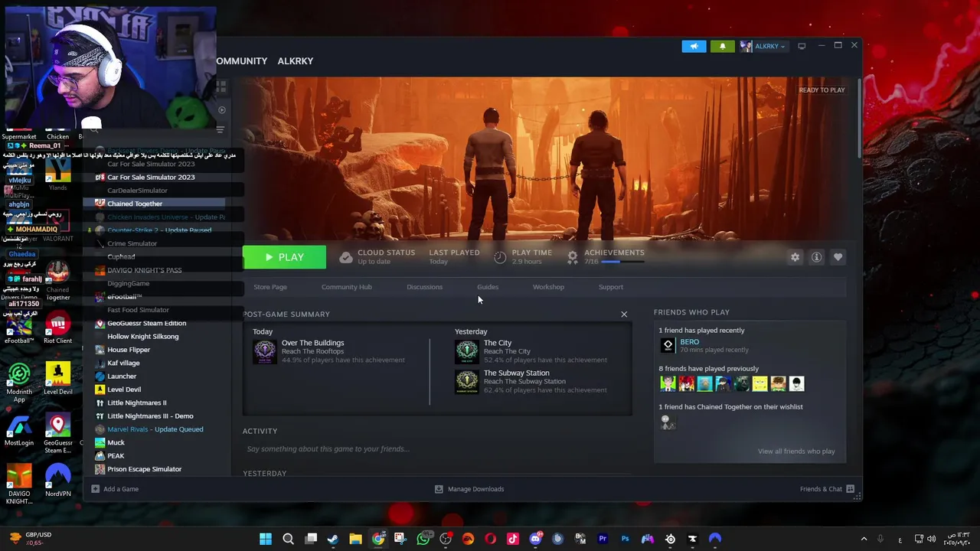Close the Post-Game Summary panel
980x551 pixels.
(624, 315)
